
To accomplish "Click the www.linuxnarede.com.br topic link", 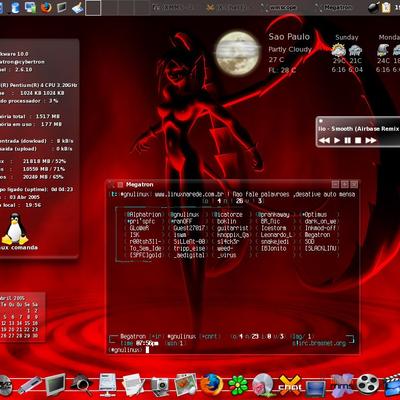I will point(189,194).
